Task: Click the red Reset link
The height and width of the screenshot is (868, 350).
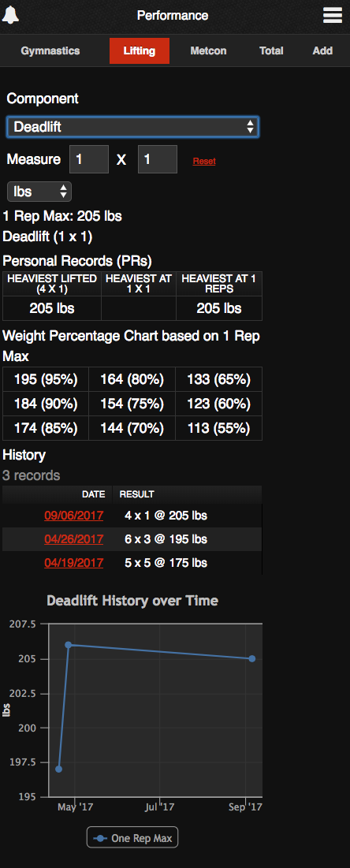Action: [x=204, y=161]
